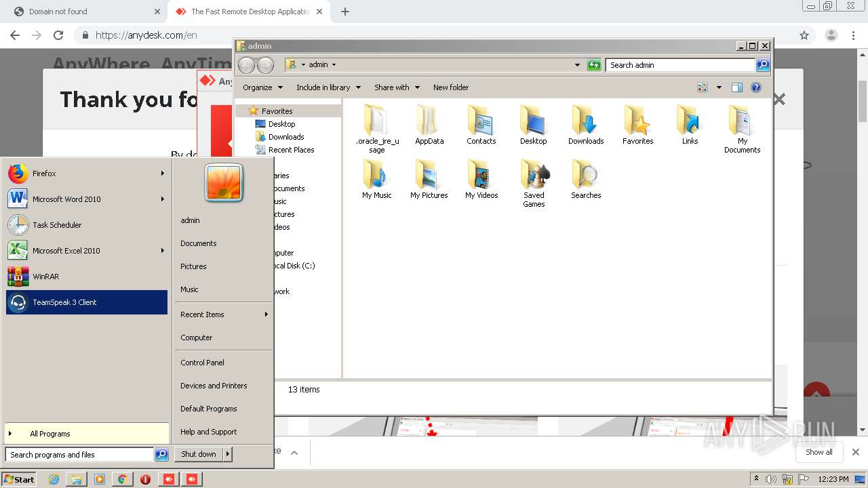Screen dimensions: 868x488
Task: Open the Links folder
Action: 690,125
